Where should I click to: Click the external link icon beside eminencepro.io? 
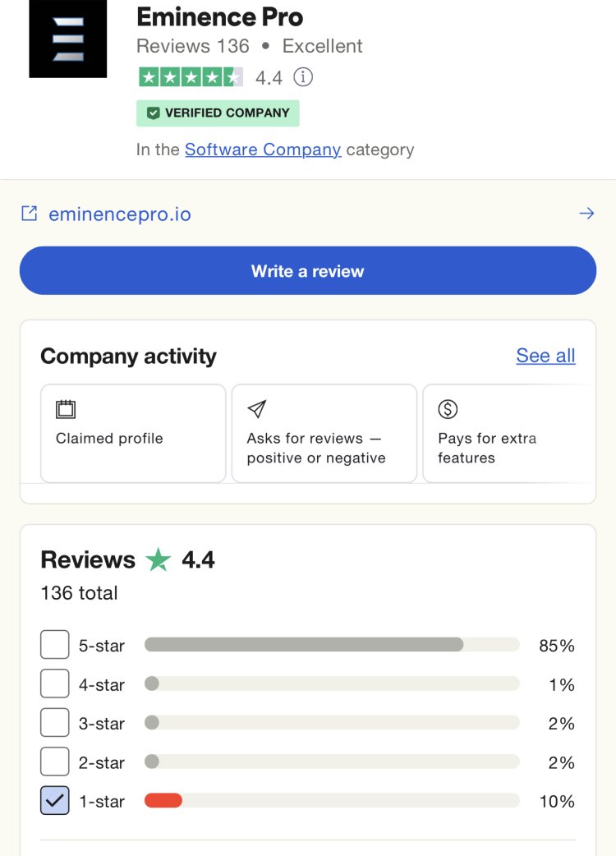pyautogui.click(x=29, y=212)
